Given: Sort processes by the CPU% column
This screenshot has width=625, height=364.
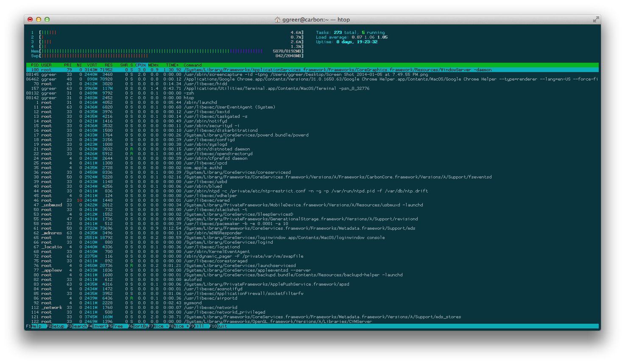Looking at the screenshot, I should [140, 65].
